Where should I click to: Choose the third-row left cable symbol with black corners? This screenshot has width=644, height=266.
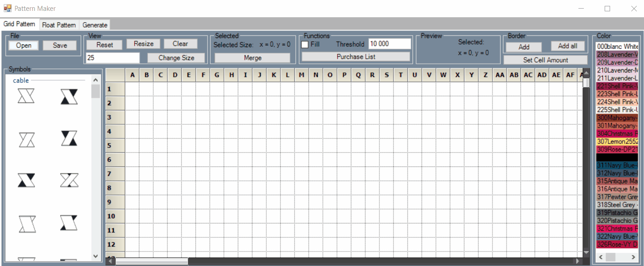click(26, 180)
